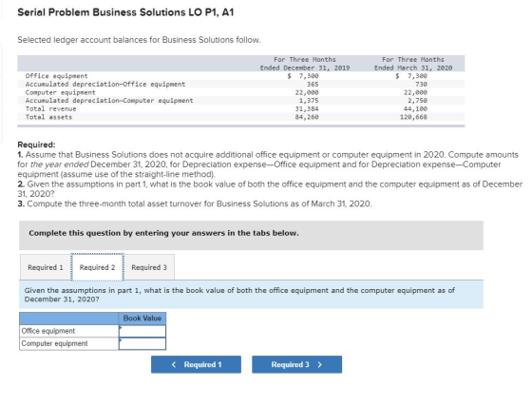Click the blue prompt text about book value
The image size is (532, 406).
click(x=239, y=295)
